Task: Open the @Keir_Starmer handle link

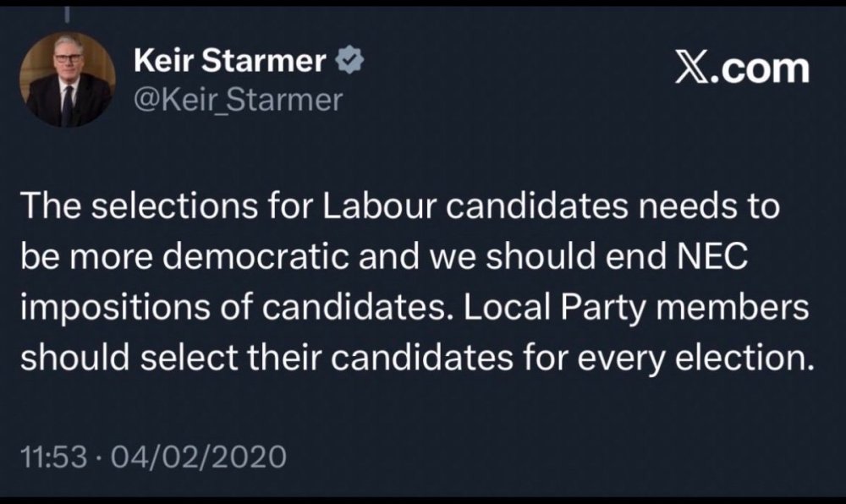Action: point(238,101)
